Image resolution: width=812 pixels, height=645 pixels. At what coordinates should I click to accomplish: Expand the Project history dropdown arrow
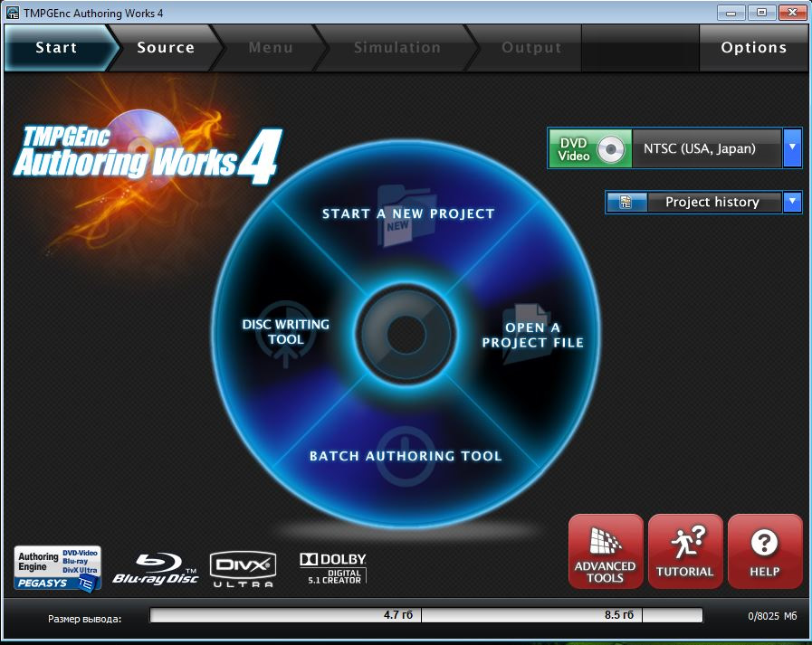click(792, 202)
